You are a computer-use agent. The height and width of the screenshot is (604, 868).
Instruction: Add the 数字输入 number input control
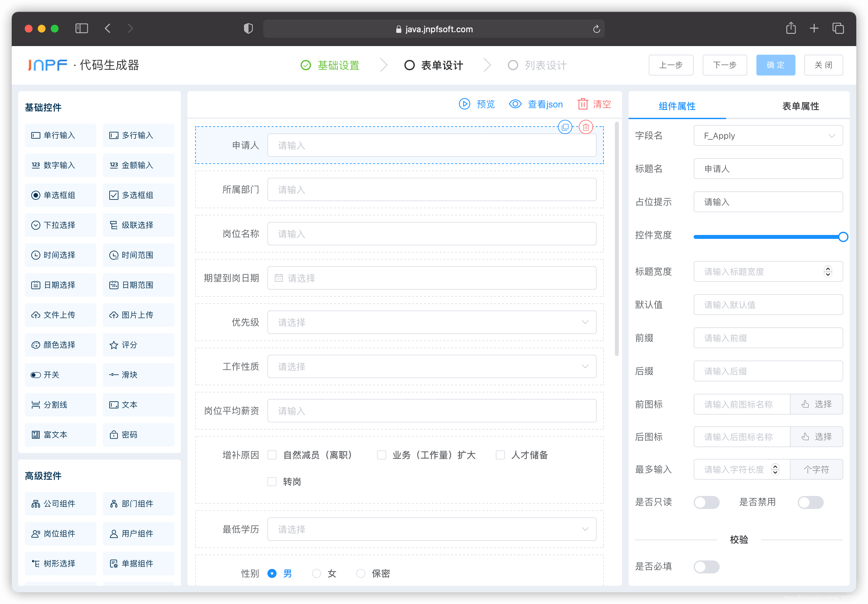(61, 165)
